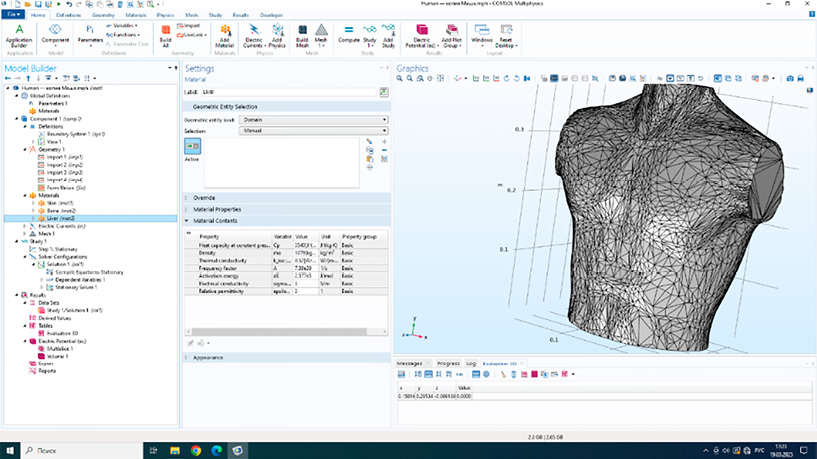Click the Build All geometry icon
Screen dimensions: 817x459
tap(165, 33)
